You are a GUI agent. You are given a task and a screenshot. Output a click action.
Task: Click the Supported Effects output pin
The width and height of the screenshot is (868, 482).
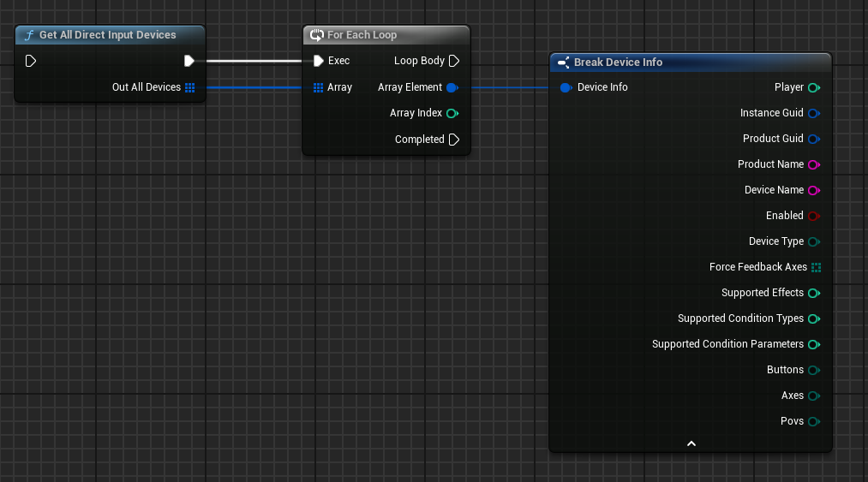(814, 293)
